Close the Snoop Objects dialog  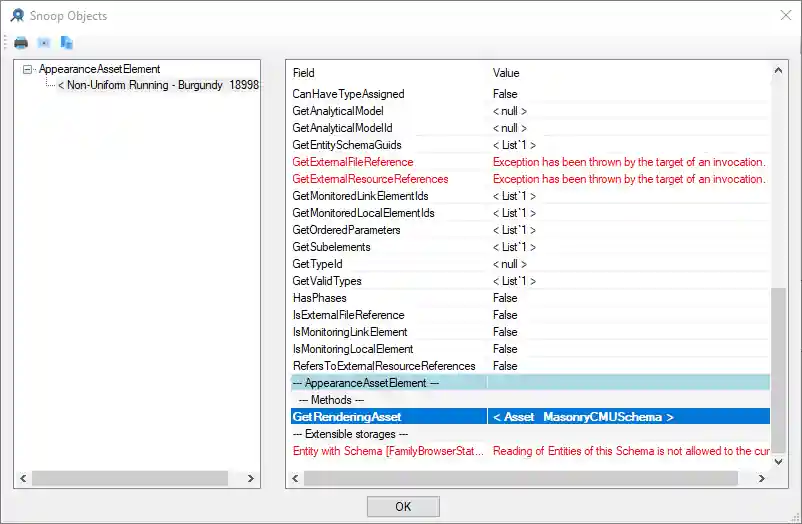pos(784,15)
